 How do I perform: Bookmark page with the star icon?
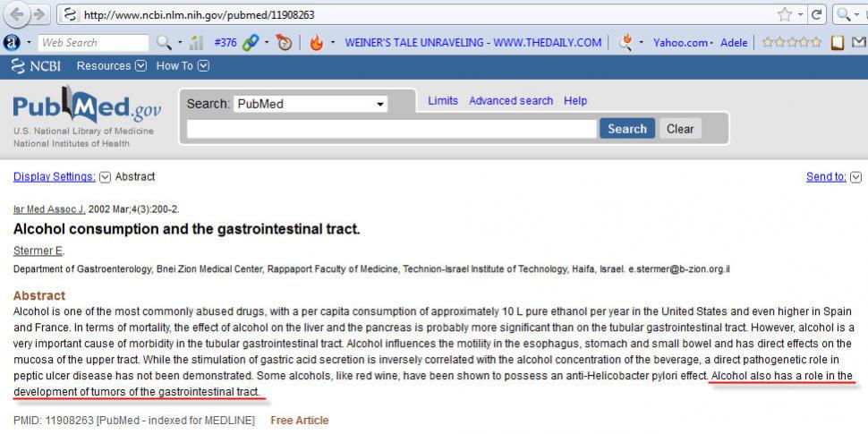785,14
